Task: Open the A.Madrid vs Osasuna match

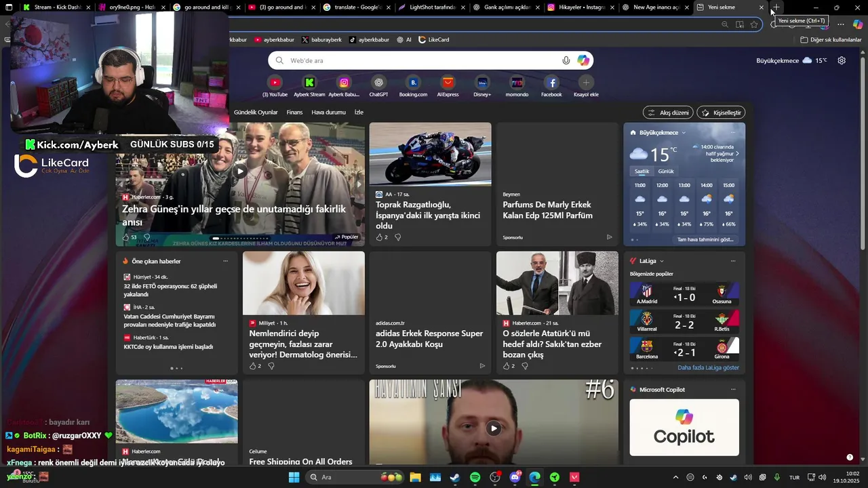Action: [684, 293]
